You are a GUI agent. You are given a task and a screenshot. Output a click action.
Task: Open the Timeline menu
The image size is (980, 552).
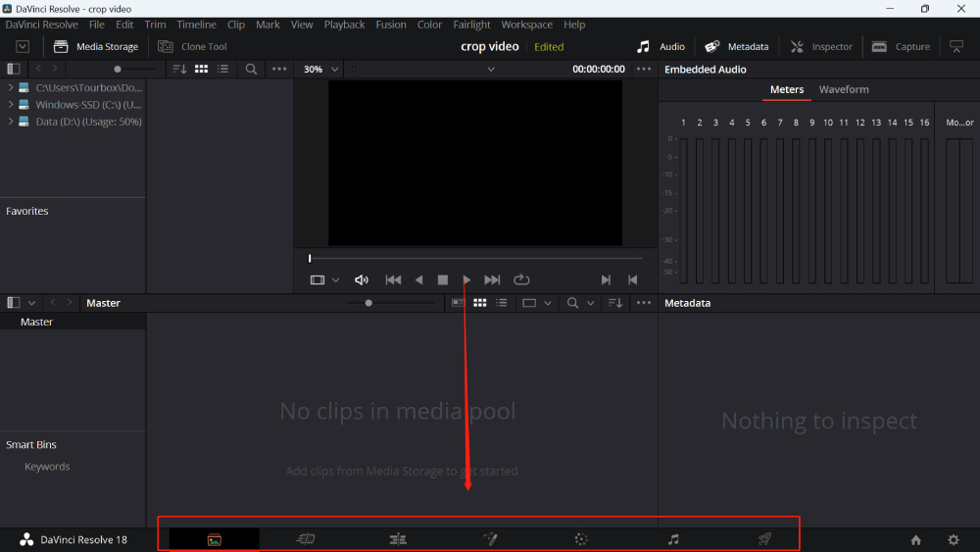click(196, 25)
